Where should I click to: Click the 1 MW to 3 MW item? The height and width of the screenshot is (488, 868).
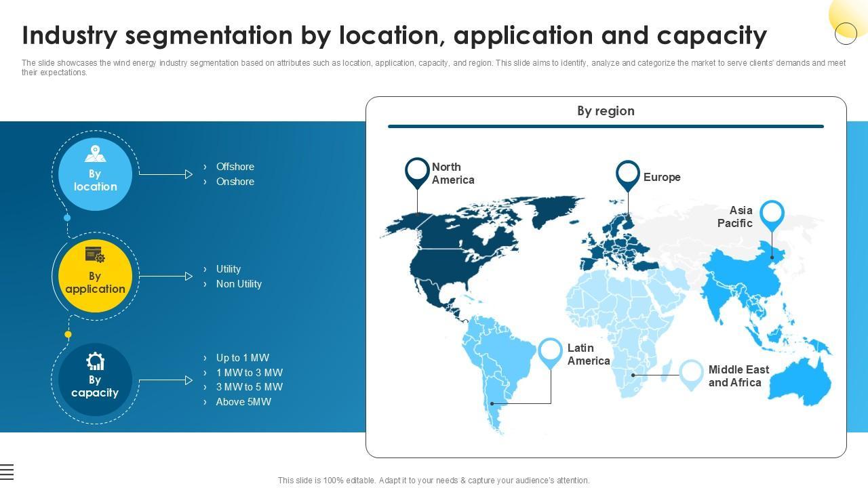(249, 373)
